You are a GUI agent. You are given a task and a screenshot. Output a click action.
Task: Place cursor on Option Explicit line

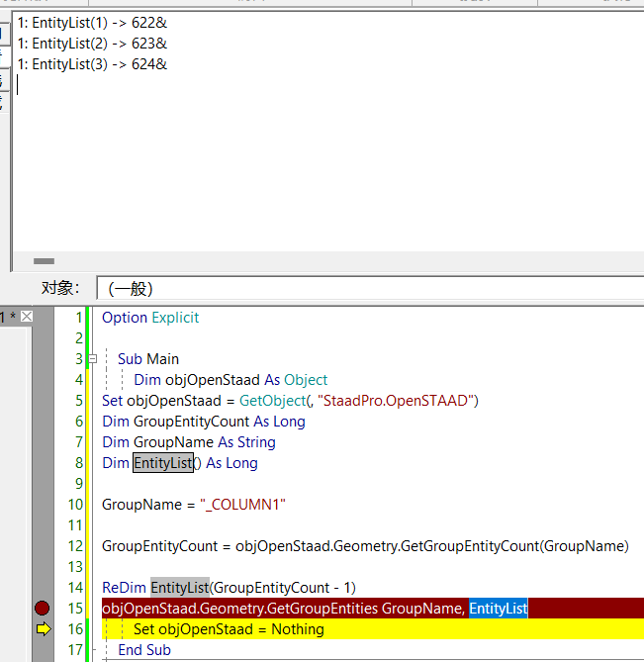coord(150,318)
